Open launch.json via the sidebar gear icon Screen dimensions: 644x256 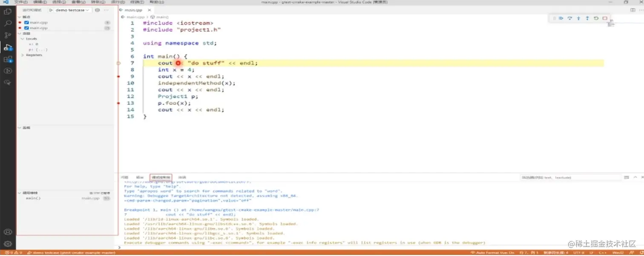point(98,10)
